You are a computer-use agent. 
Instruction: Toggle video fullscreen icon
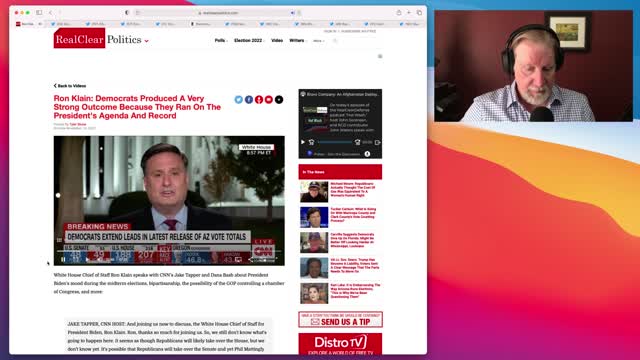click(x=276, y=259)
